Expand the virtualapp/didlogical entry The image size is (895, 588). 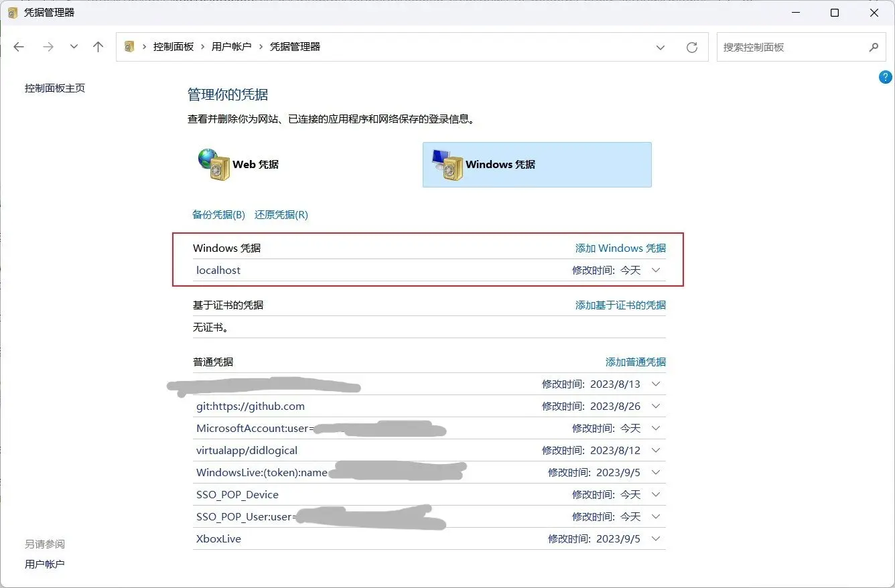coord(656,451)
